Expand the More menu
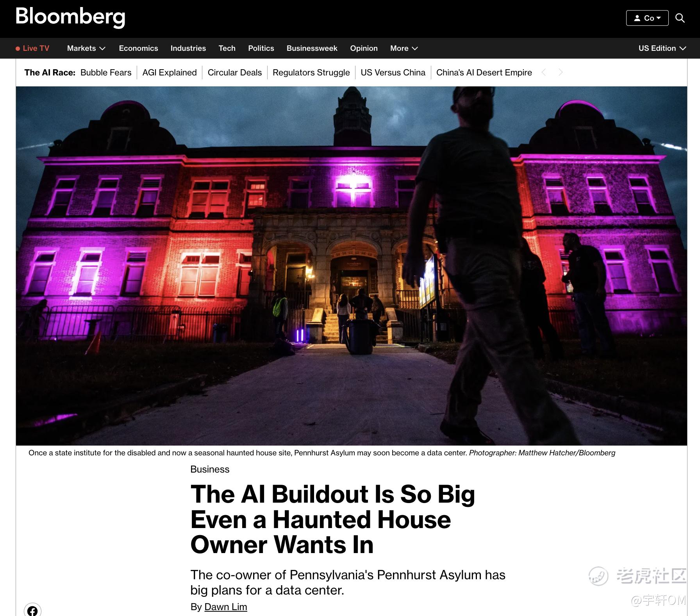Viewport: 700px width, 616px height. point(404,48)
